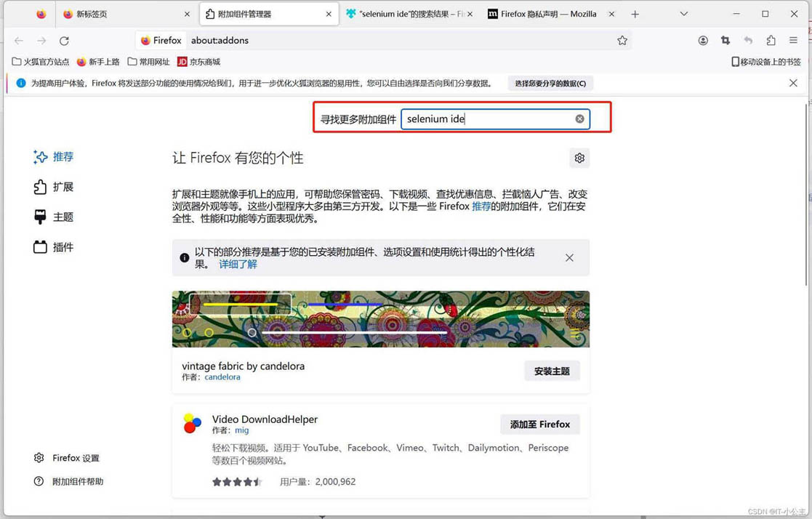Image resolution: width=812 pixels, height=519 pixels.
Task: Click 安装主题 for vintage fabric theme
Action: click(x=552, y=371)
